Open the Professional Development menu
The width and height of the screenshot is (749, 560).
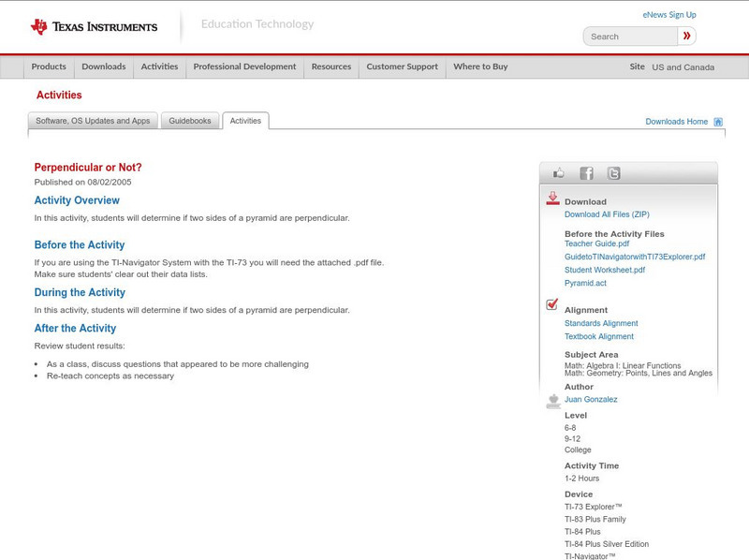(x=244, y=67)
